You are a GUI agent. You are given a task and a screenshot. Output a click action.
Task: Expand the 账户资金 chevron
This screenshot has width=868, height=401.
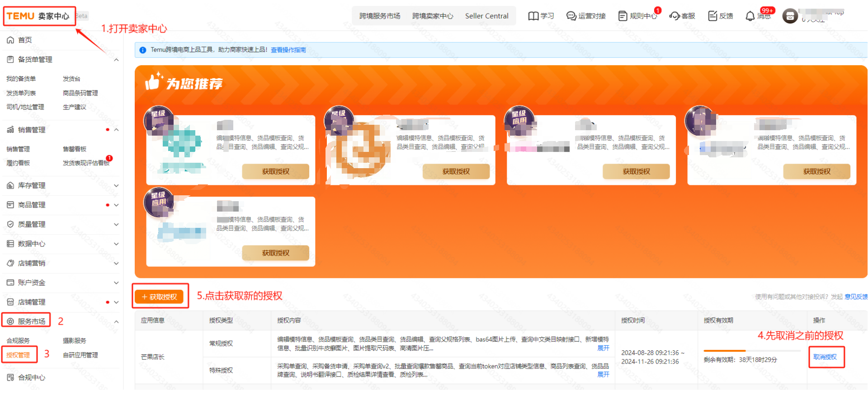[116, 283]
